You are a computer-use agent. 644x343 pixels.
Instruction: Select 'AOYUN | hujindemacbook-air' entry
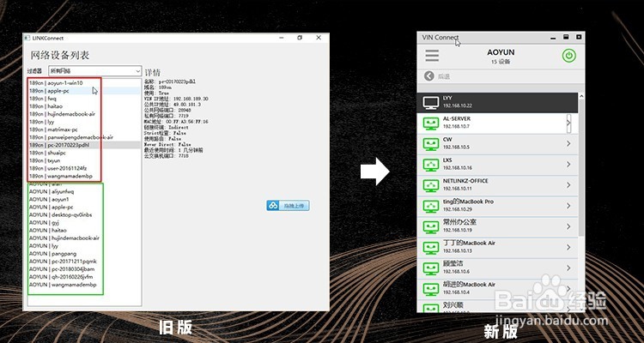click(x=64, y=238)
